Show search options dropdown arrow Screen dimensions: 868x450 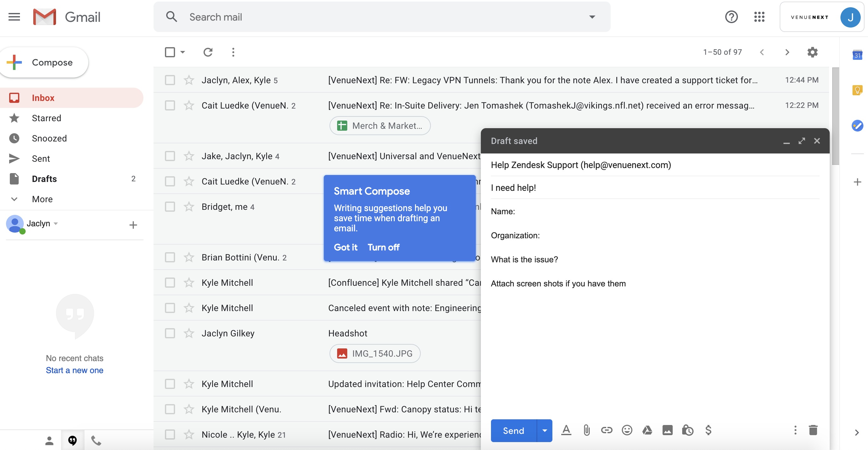tap(592, 17)
